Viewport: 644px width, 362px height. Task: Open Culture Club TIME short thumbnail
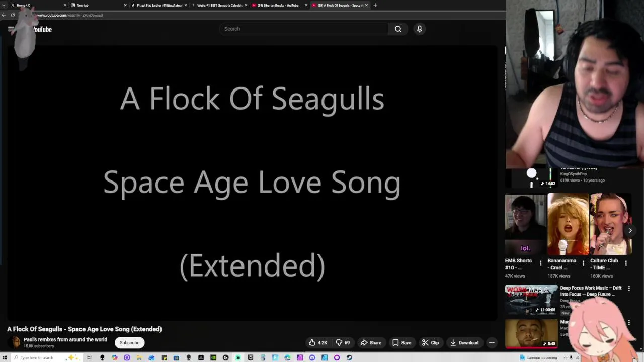point(611,225)
